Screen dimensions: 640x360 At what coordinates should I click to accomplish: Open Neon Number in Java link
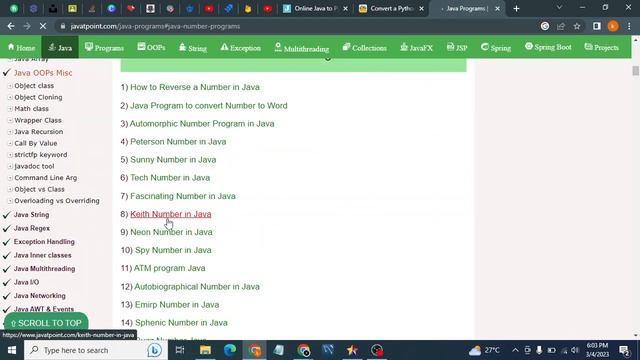(171, 232)
